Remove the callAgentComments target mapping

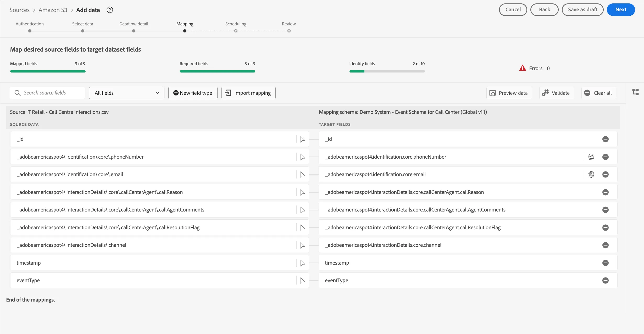tap(605, 210)
